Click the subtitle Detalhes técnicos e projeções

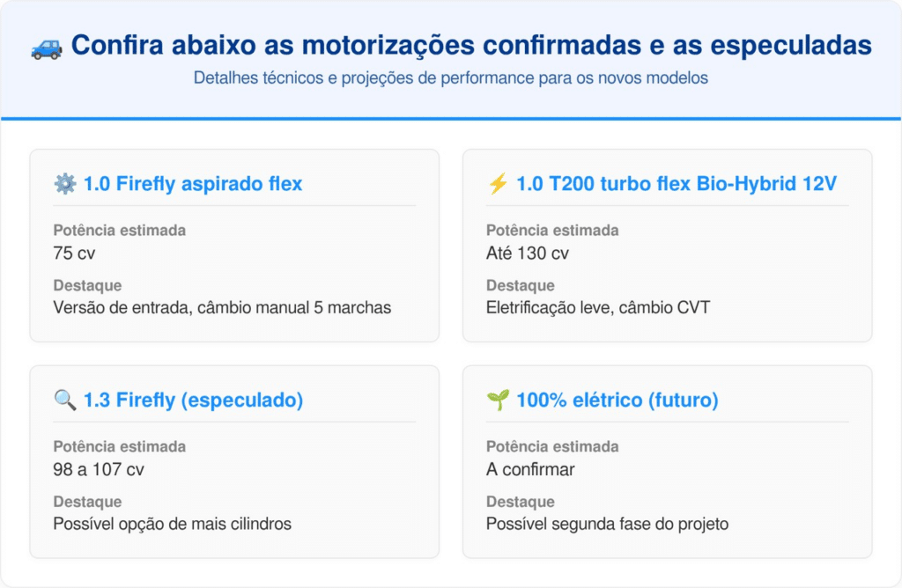coord(451,77)
